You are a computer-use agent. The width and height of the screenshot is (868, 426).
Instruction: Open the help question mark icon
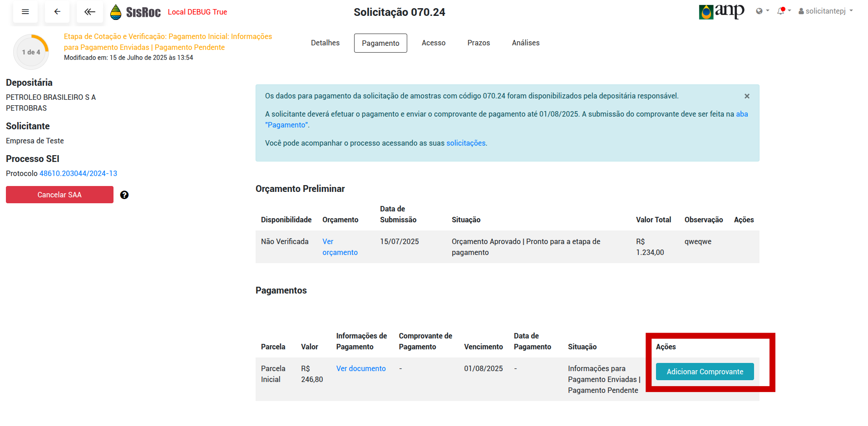pyautogui.click(x=124, y=195)
